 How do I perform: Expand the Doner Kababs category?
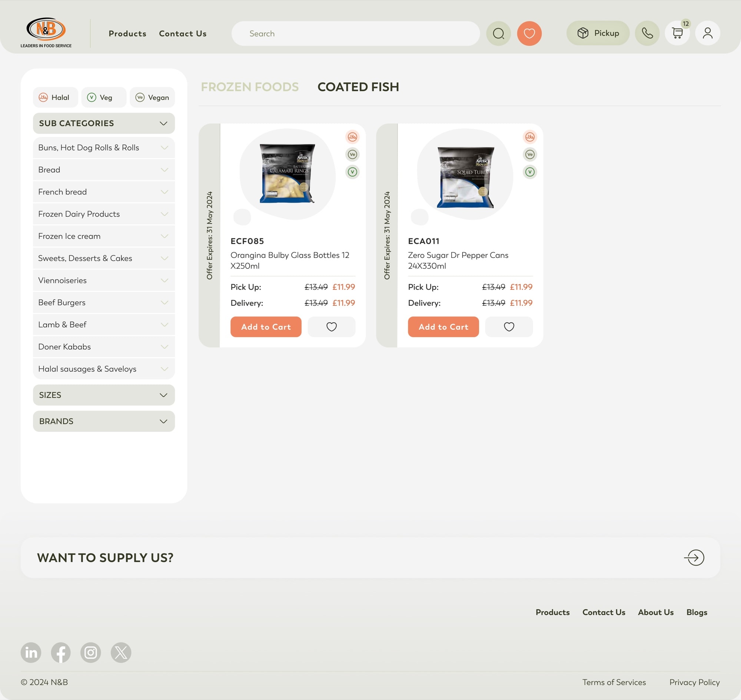[x=104, y=347]
